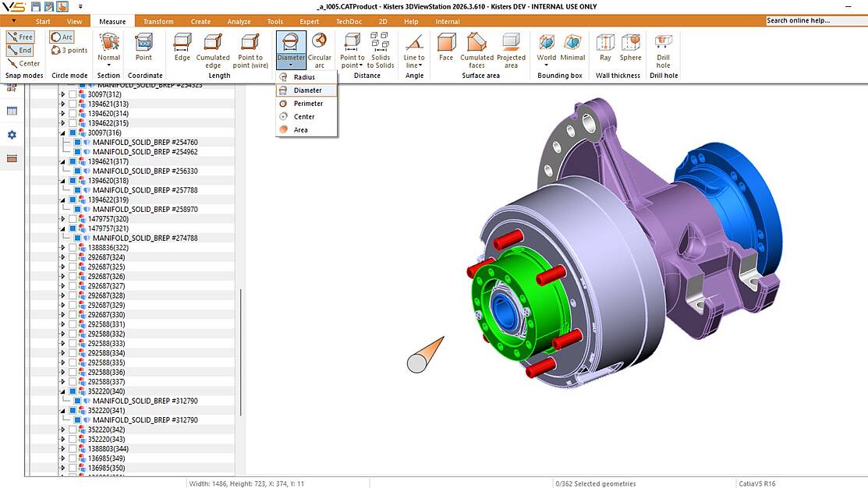Toggle the Free snap mode
Screen dimensions: 868x488
20,37
